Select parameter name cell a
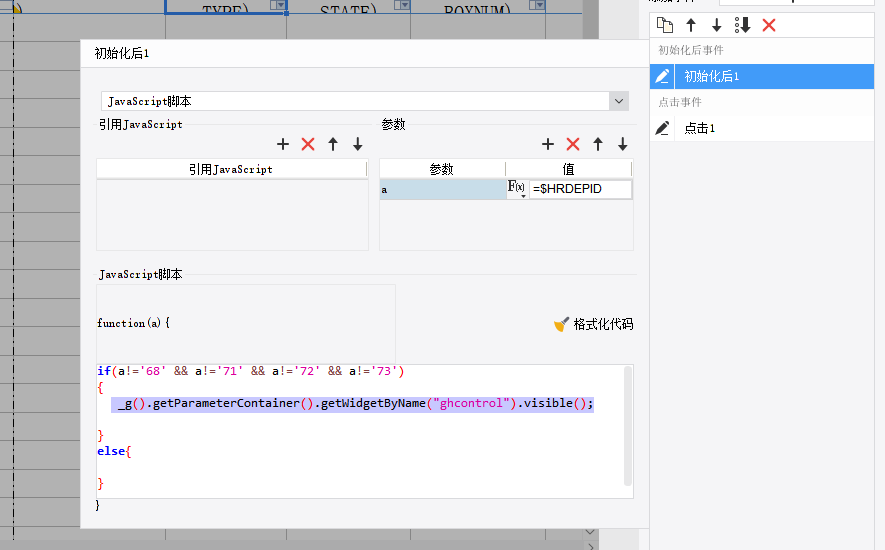This screenshot has height=550, width=885. (443, 189)
